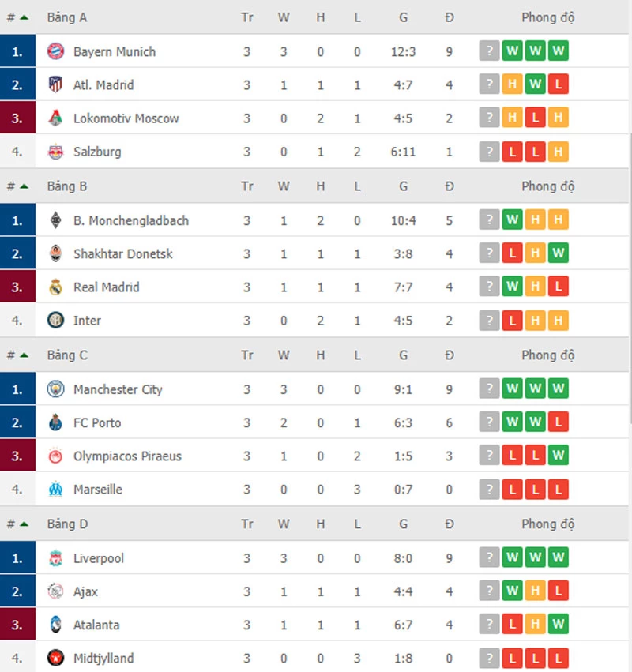Image resolution: width=632 pixels, height=672 pixels.
Task: Click Atalanta's green W form badge
Action: click(558, 624)
